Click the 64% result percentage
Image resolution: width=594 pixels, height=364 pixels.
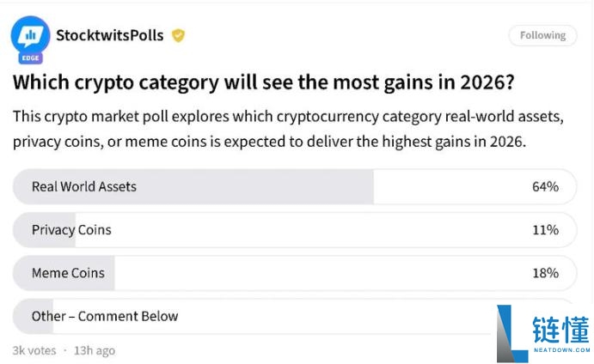(x=545, y=187)
